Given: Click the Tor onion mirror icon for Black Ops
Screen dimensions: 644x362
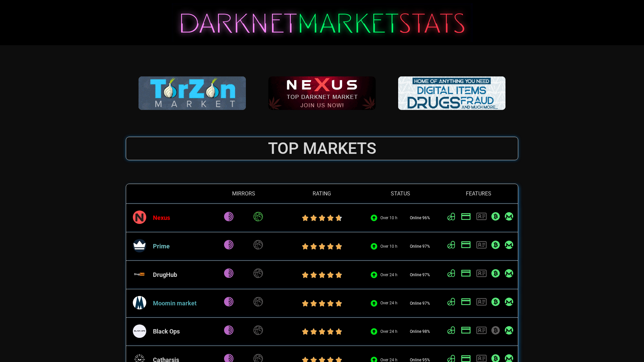Looking at the screenshot, I should pos(229,330).
